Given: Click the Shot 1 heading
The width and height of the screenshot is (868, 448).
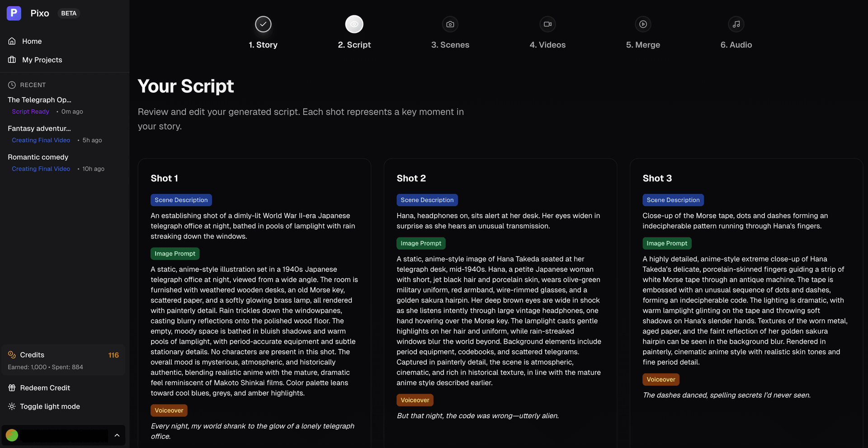Looking at the screenshot, I should 164,178.
